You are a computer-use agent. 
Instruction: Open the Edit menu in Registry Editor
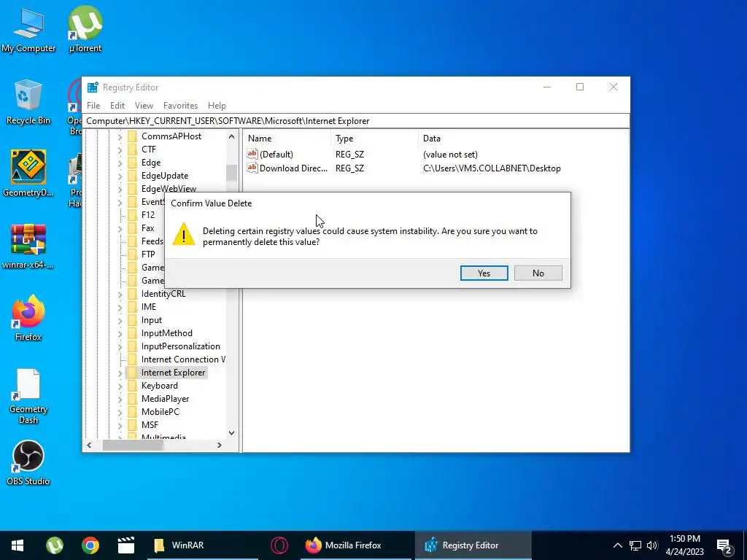click(x=117, y=106)
